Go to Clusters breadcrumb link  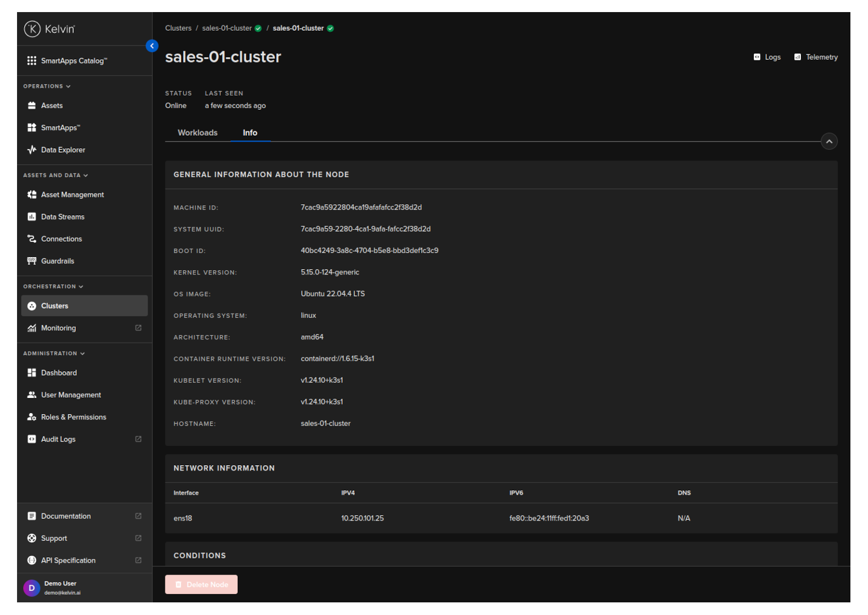click(178, 28)
